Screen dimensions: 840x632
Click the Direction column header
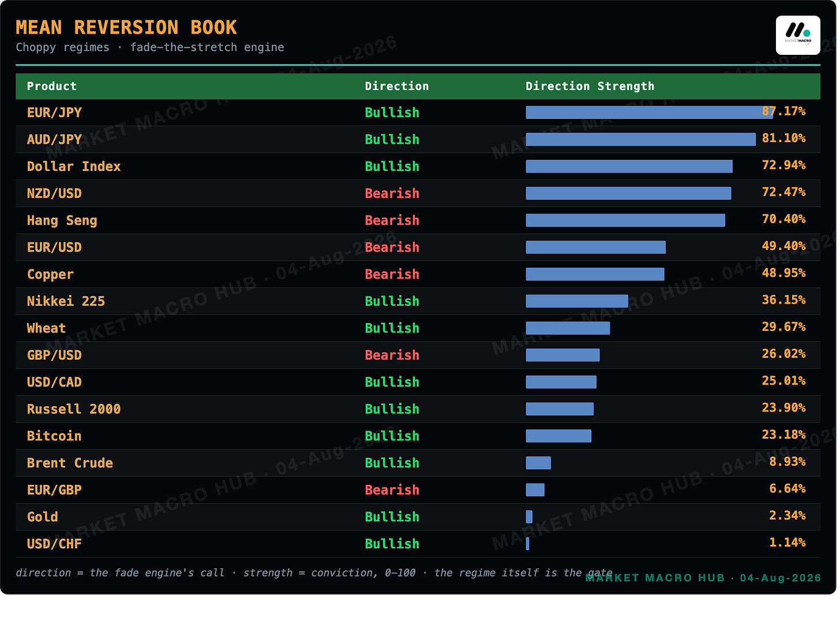click(x=397, y=87)
